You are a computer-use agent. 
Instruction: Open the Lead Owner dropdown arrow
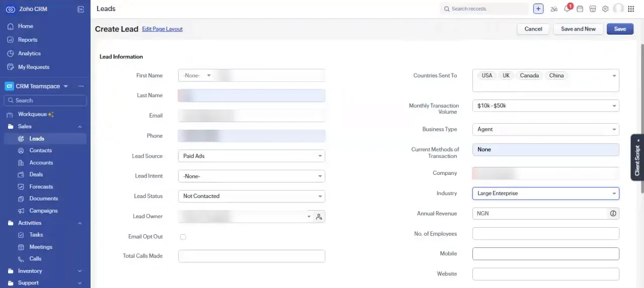click(309, 217)
